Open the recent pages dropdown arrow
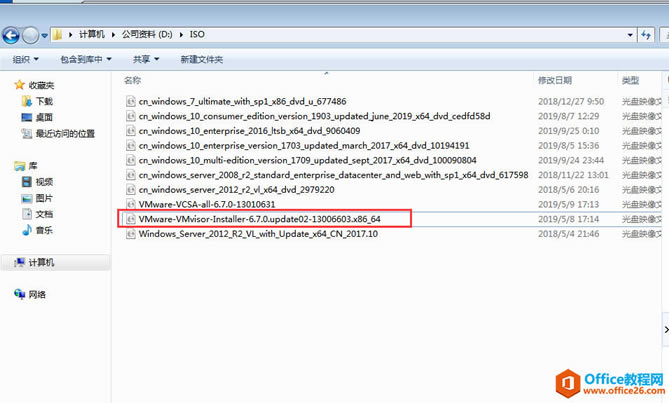 [x=44, y=36]
